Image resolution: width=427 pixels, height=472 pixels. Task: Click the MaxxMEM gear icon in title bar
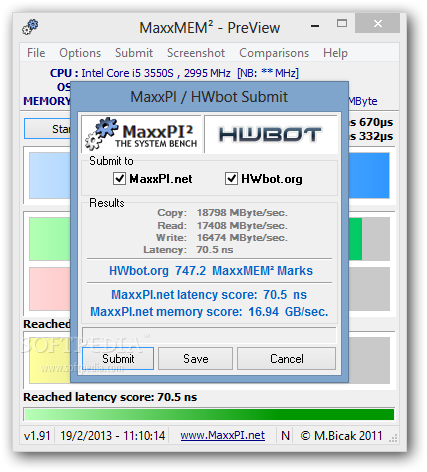(x=30, y=27)
